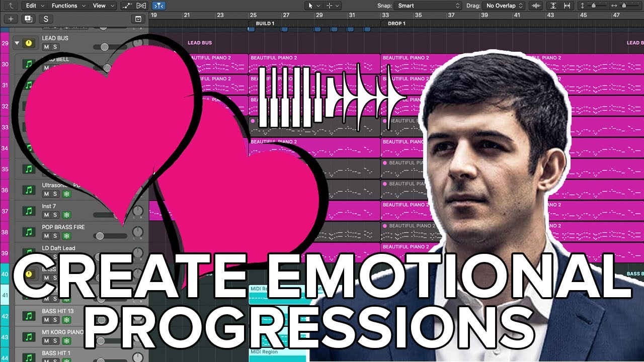
Task: Mute the POP BRASS FIRE track
Action: tap(46, 236)
